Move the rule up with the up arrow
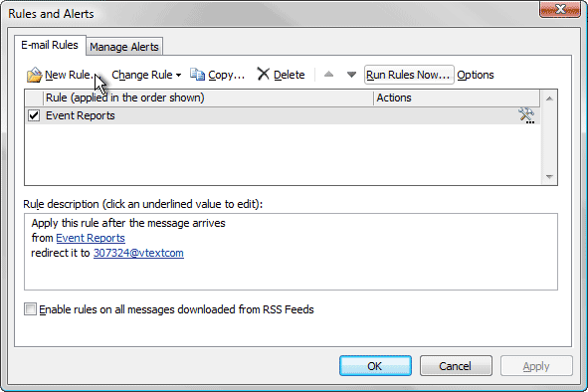 [329, 75]
